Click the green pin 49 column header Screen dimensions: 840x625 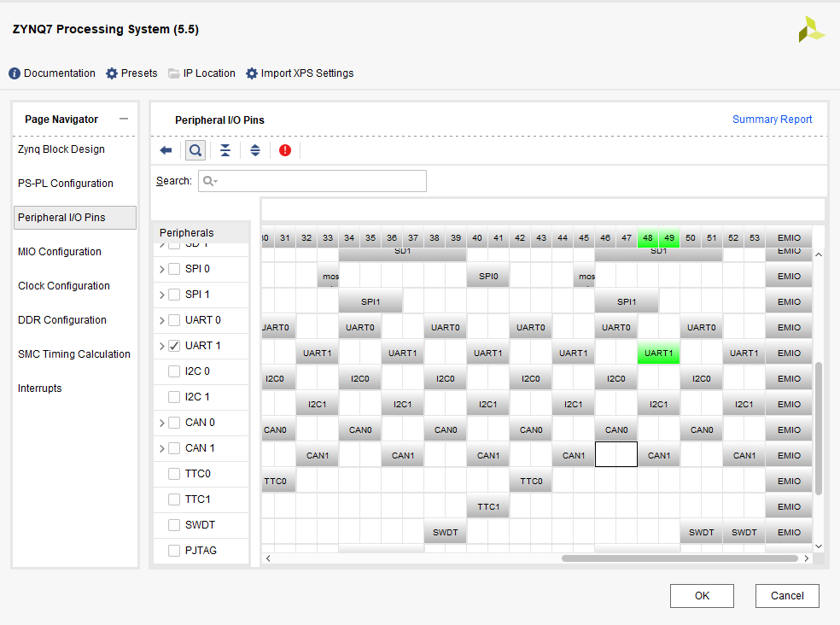tap(669, 237)
